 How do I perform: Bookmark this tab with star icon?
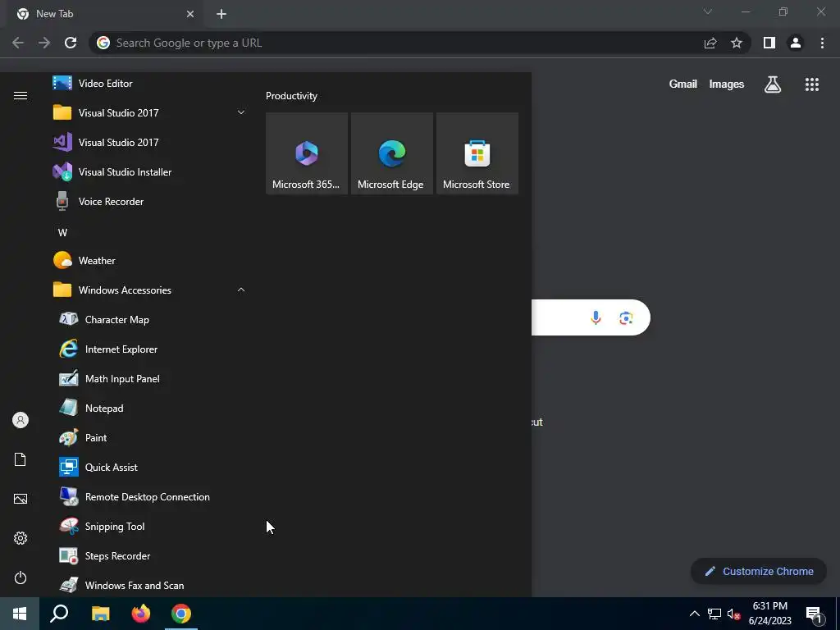coord(737,43)
